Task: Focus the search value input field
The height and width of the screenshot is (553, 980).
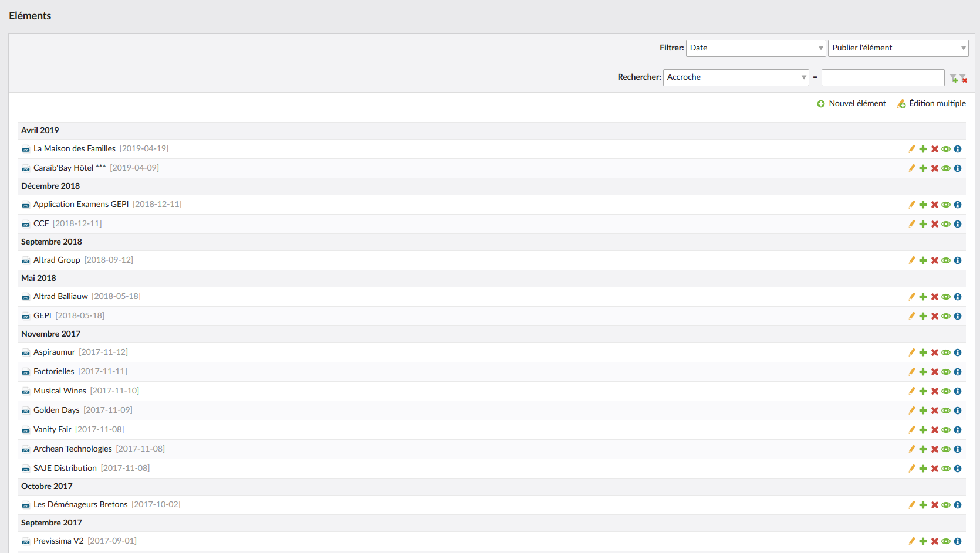Action: (x=883, y=77)
